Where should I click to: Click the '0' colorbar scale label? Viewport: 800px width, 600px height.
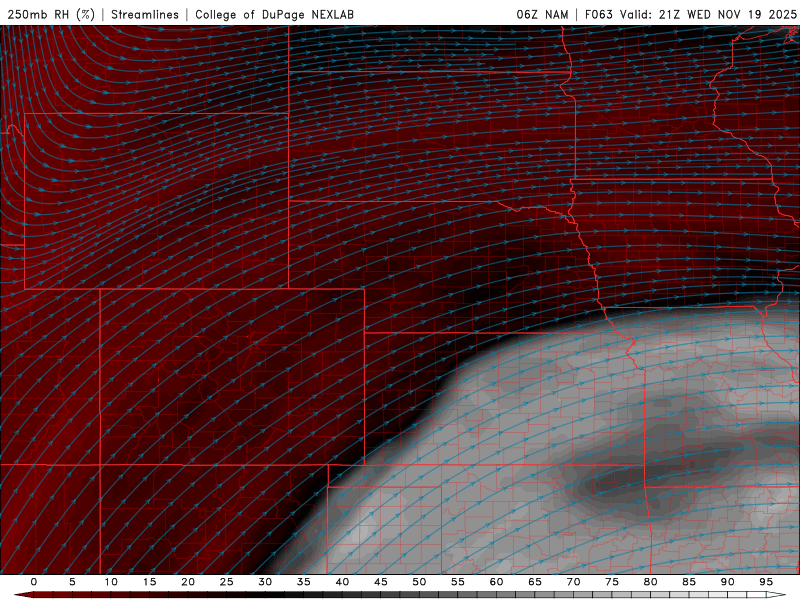[34, 582]
